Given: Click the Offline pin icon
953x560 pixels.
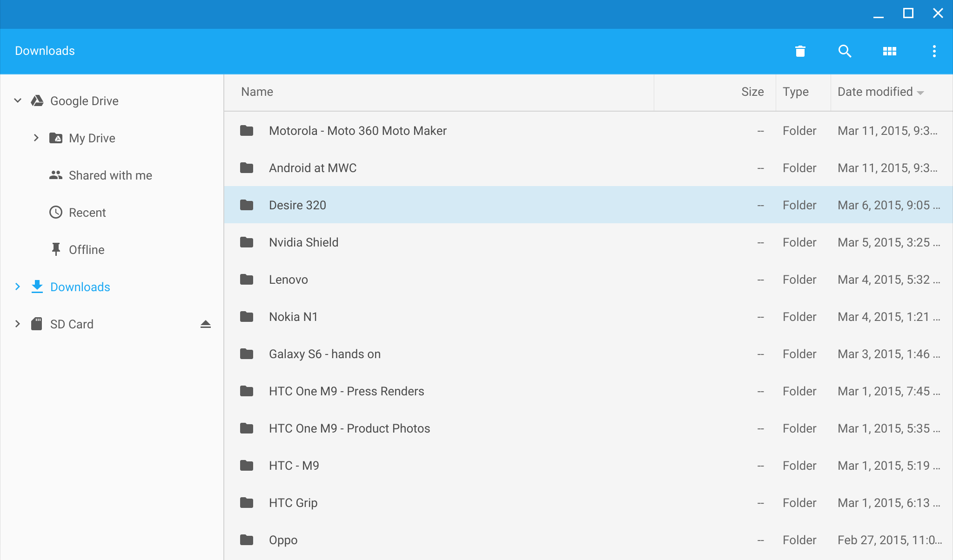Looking at the screenshot, I should coord(56,249).
